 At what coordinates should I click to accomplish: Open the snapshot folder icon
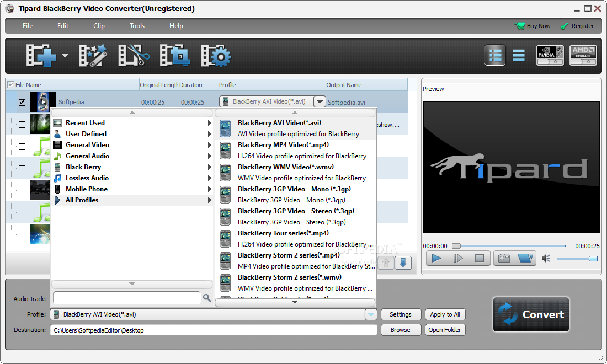coord(525,258)
